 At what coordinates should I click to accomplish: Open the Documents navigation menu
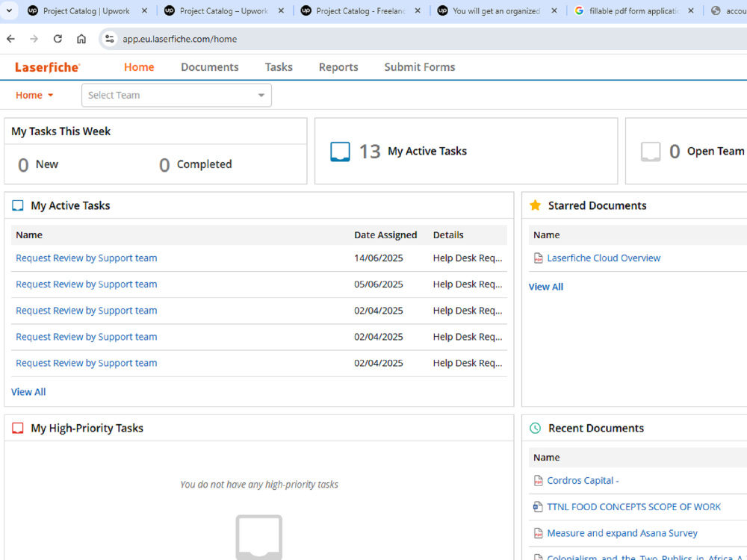click(210, 67)
